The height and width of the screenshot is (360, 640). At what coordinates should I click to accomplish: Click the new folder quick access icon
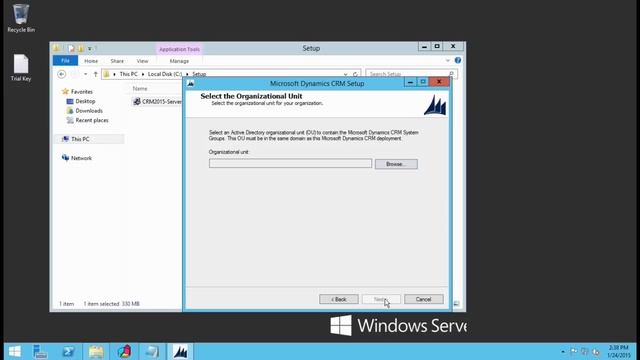pos(81,49)
